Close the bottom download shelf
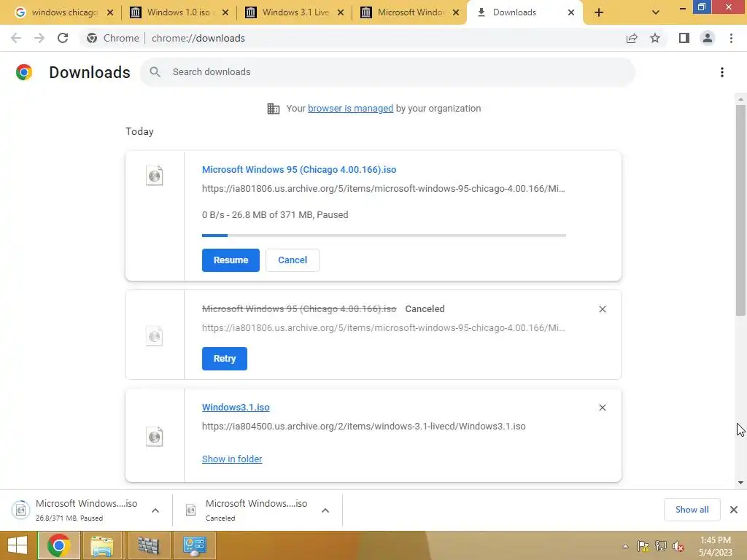This screenshot has width=747, height=560. click(734, 510)
